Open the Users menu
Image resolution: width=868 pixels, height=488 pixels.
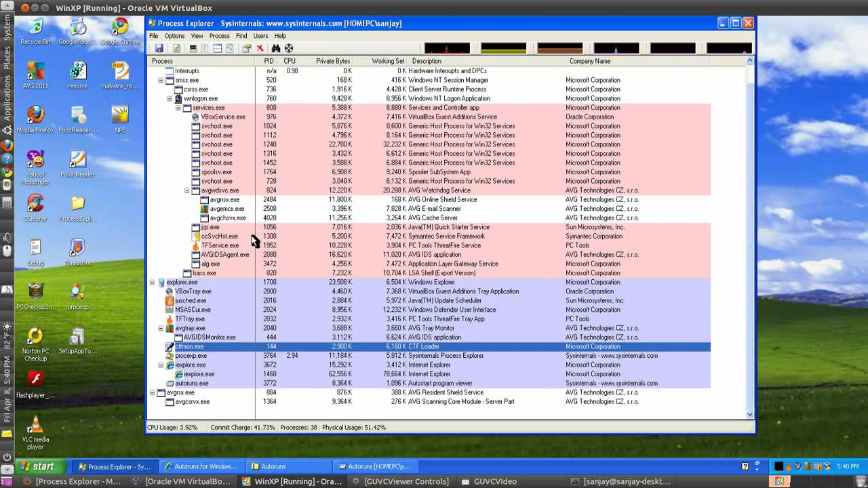(x=261, y=36)
